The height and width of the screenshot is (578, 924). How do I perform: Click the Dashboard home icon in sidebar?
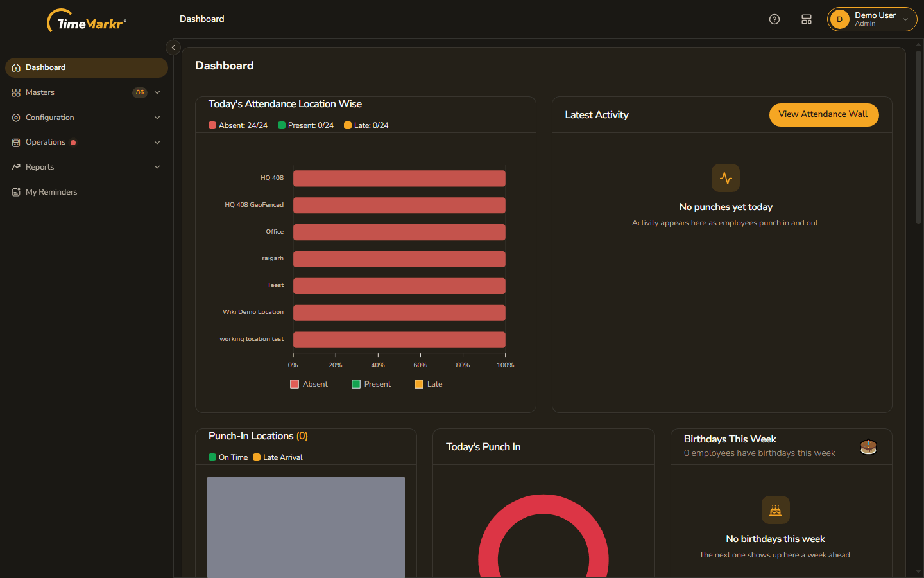point(16,67)
